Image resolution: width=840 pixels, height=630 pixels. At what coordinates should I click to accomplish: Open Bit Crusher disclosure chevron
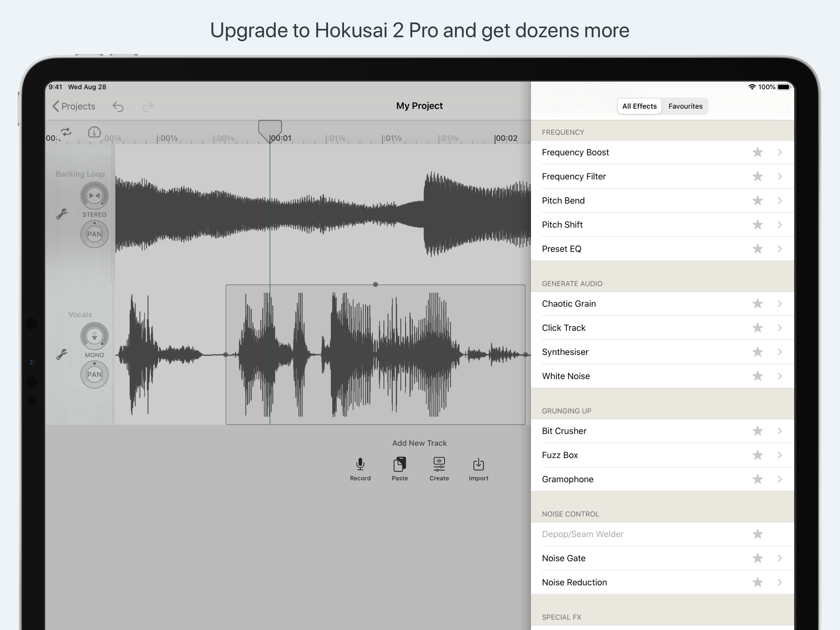coord(779,431)
